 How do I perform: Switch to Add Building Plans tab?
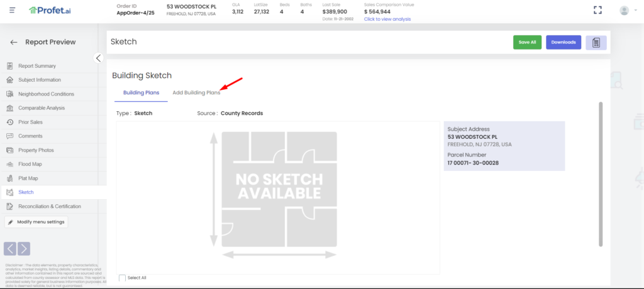[x=196, y=92]
